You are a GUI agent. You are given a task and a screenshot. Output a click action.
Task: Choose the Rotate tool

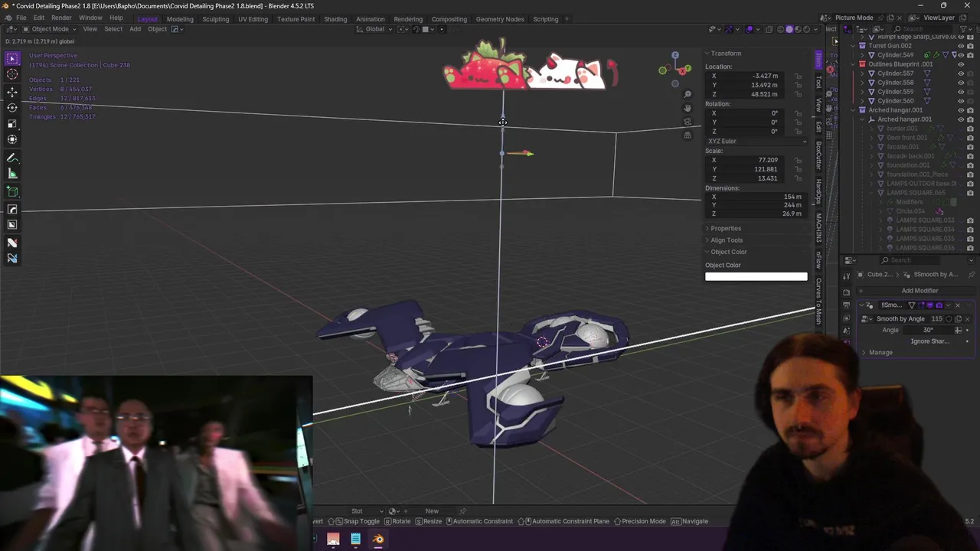(x=12, y=108)
